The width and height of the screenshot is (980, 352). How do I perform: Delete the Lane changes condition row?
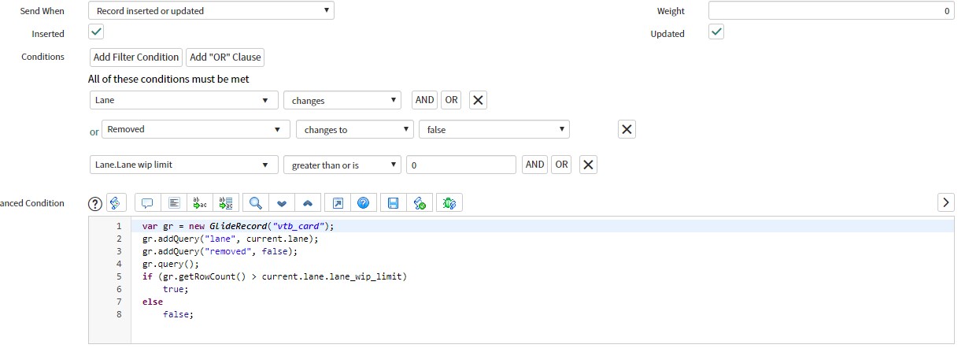pyautogui.click(x=478, y=100)
